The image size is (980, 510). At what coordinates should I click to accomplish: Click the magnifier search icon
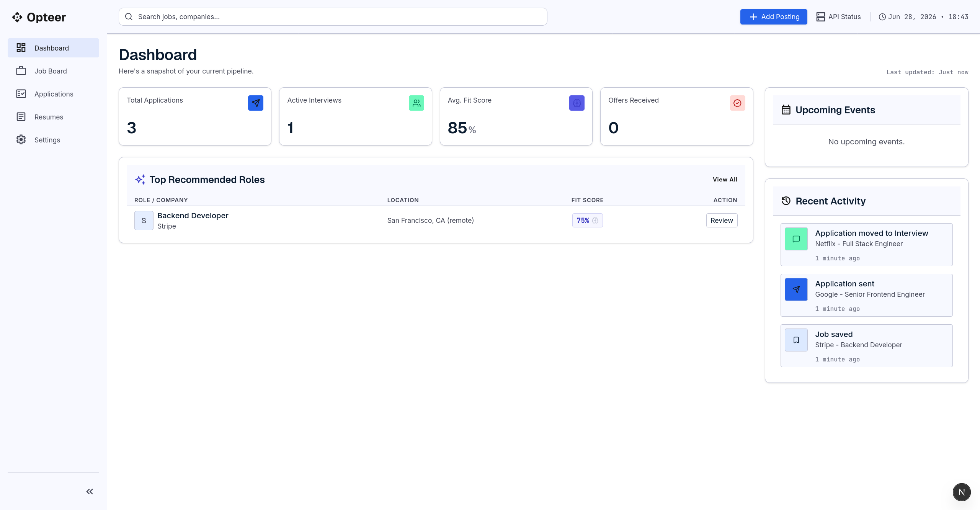click(x=129, y=17)
